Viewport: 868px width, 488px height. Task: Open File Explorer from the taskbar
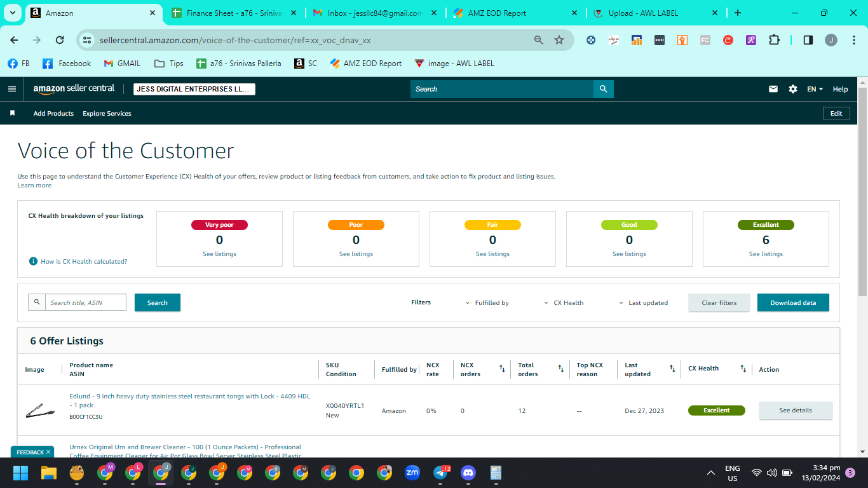[x=49, y=473]
